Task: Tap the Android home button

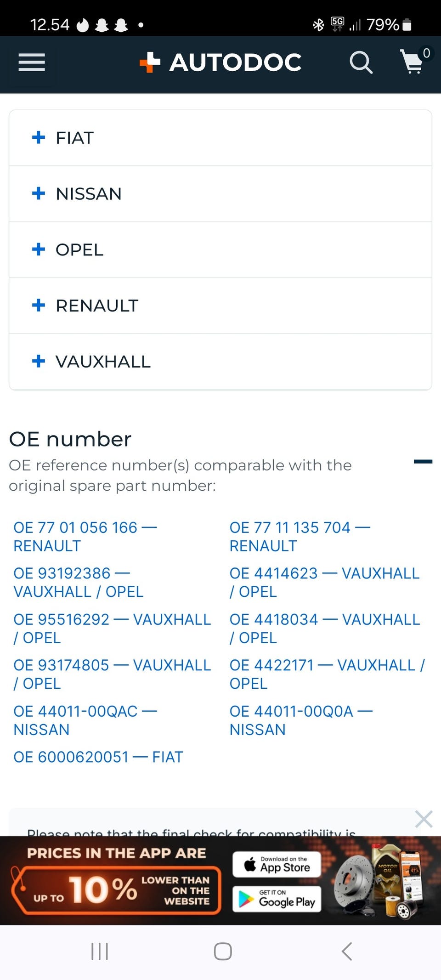Action: point(223,951)
